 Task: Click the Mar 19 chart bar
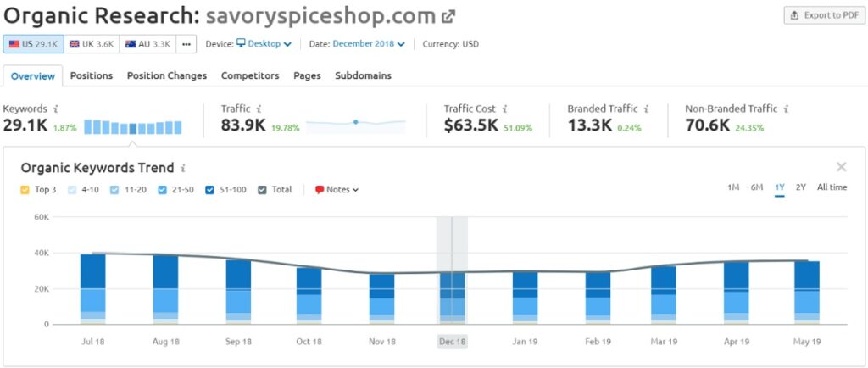click(x=664, y=295)
